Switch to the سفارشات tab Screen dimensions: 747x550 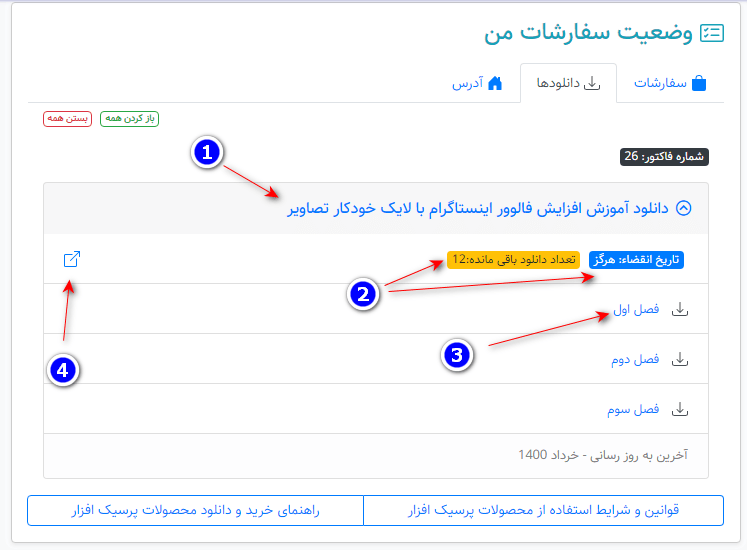670,83
